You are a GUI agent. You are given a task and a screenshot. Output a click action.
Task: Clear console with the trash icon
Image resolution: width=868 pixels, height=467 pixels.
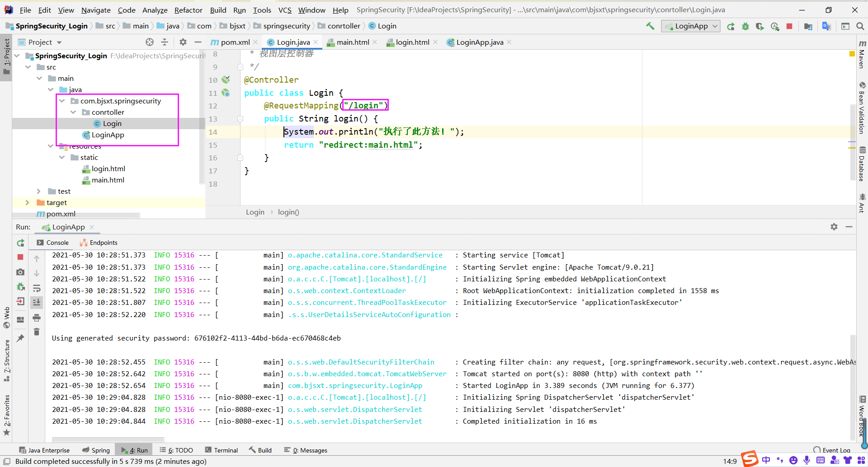[x=37, y=332]
